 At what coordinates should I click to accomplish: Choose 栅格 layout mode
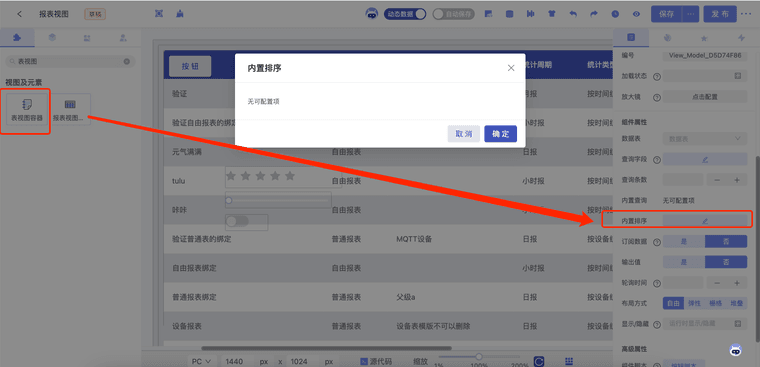click(715, 303)
